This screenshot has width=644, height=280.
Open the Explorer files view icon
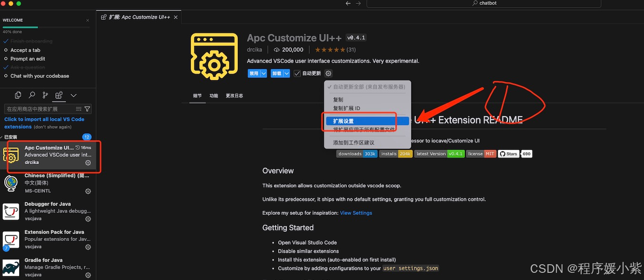[x=18, y=95]
